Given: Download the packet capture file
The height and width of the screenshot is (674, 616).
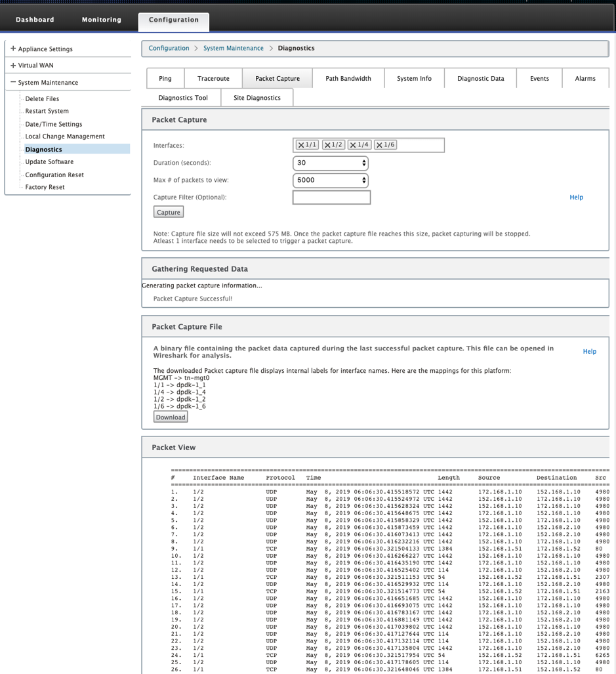Looking at the screenshot, I should [171, 417].
